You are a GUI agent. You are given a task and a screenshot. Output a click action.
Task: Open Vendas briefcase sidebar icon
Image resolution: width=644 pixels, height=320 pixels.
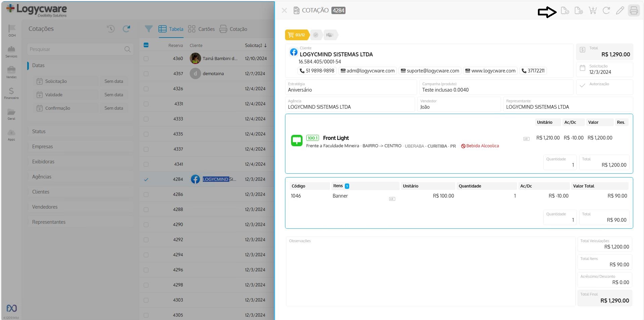[11, 72]
